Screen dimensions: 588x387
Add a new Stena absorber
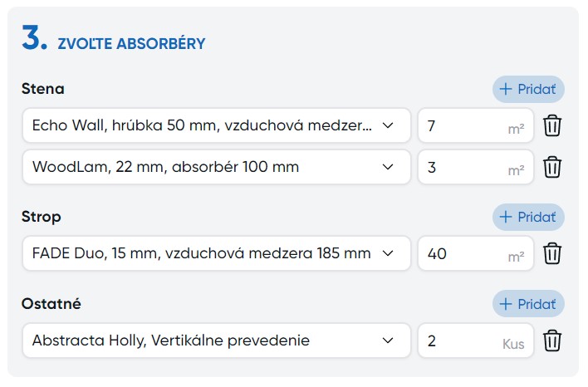click(x=528, y=89)
